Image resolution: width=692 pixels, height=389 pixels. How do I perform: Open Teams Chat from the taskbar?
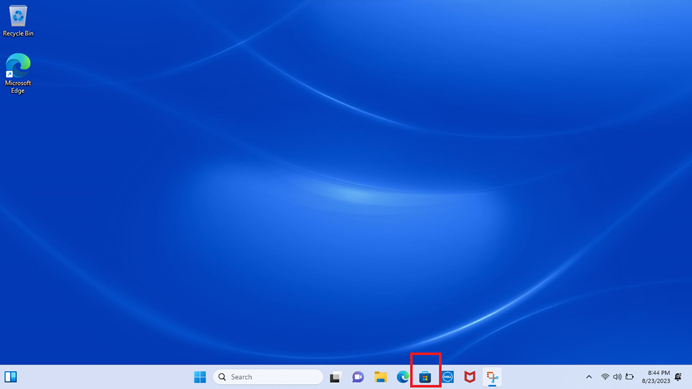coord(358,377)
